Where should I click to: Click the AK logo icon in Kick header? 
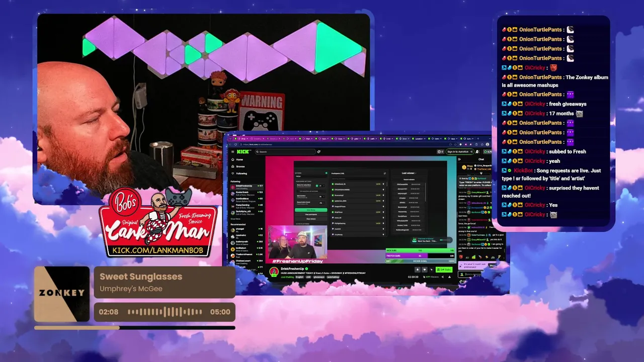(x=477, y=152)
